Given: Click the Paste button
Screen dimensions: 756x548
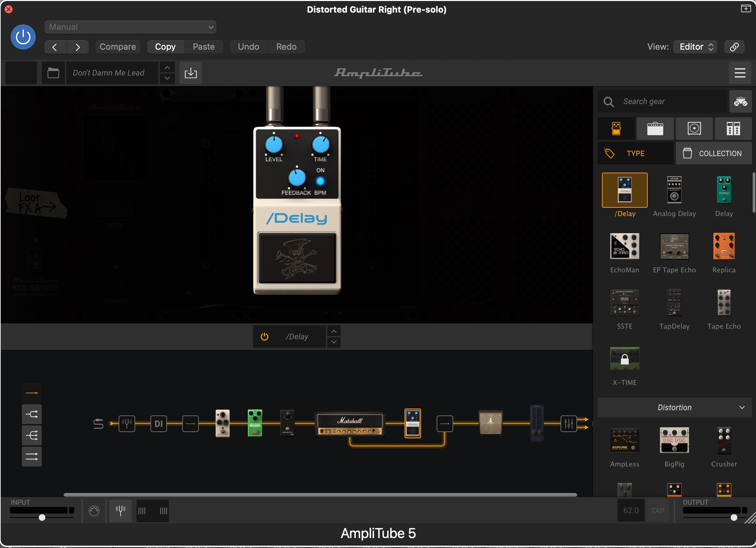Looking at the screenshot, I should point(204,47).
